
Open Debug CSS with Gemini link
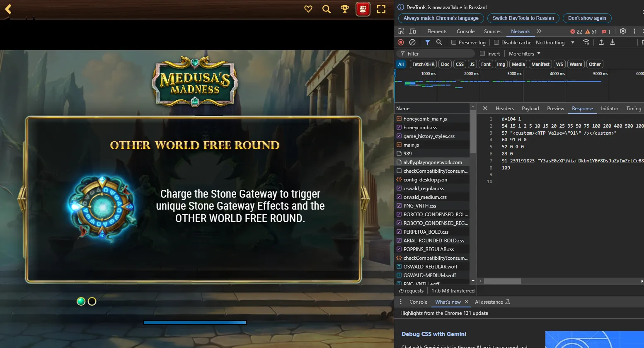click(x=434, y=334)
